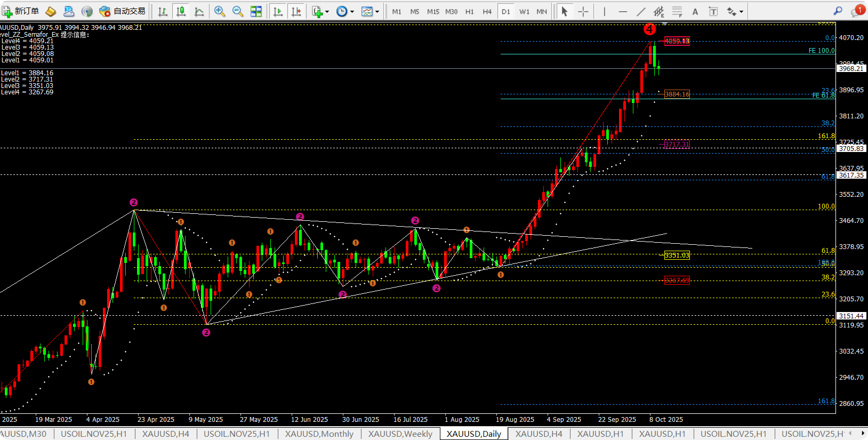Click the 3884.16 level price tag

coord(677,94)
